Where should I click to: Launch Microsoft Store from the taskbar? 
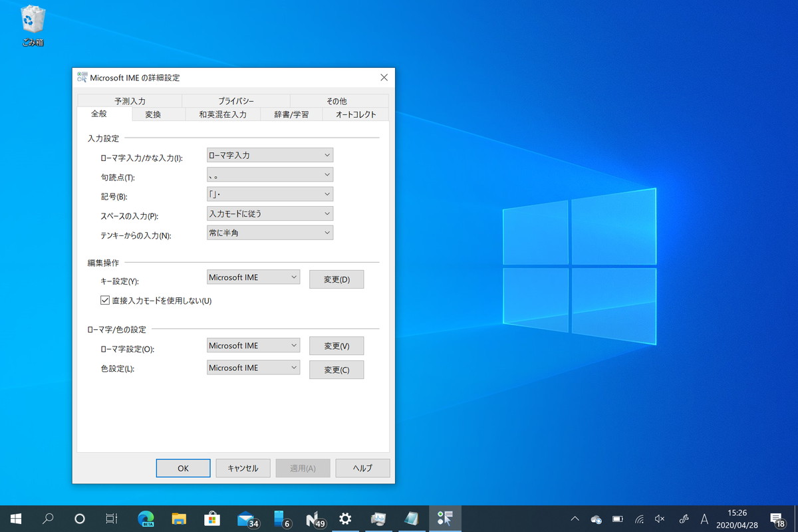[x=212, y=518]
